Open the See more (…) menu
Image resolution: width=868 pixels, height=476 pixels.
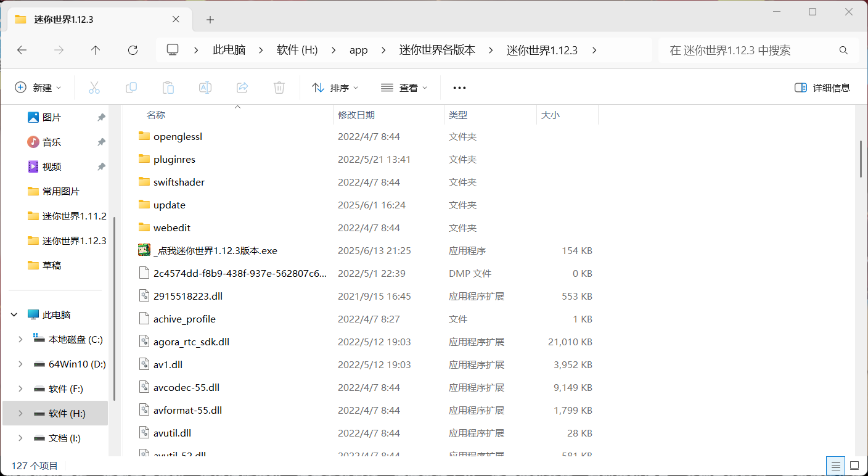click(x=459, y=88)
